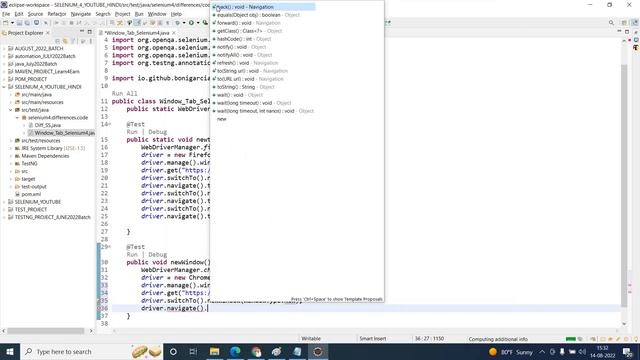640x360 pixels.
Task: Click Run link above newWindow method
Action: pos(132,255)
